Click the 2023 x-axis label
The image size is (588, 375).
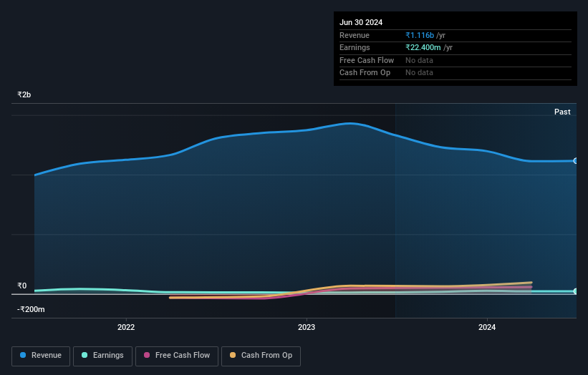[307, 327]
